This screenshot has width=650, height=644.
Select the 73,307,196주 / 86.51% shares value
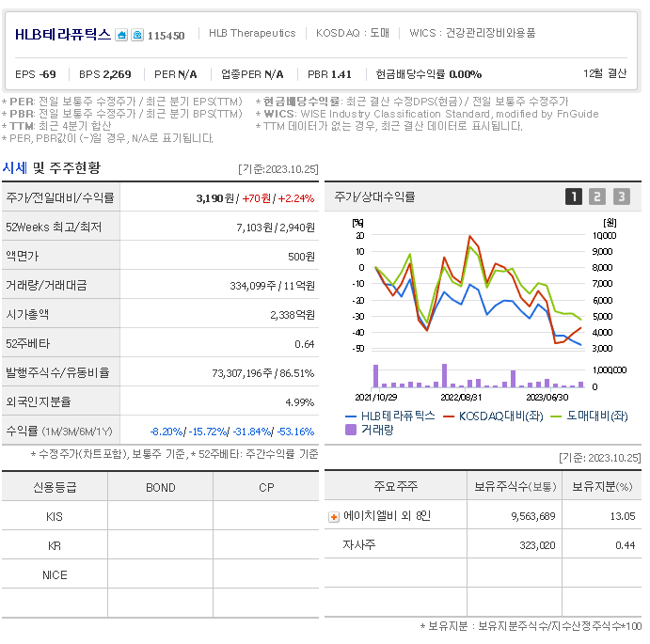263,373
